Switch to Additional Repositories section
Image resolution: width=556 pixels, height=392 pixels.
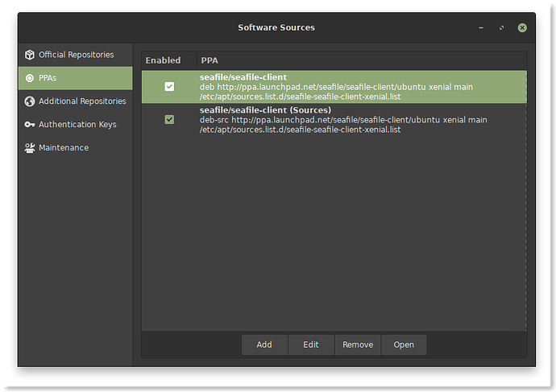pyautogui.click(x=82, y=101)
